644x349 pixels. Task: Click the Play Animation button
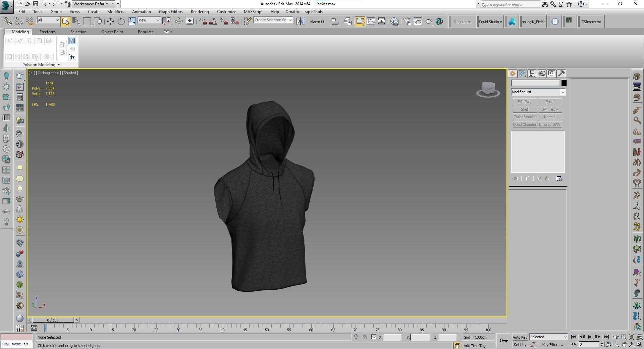(590, 337)
